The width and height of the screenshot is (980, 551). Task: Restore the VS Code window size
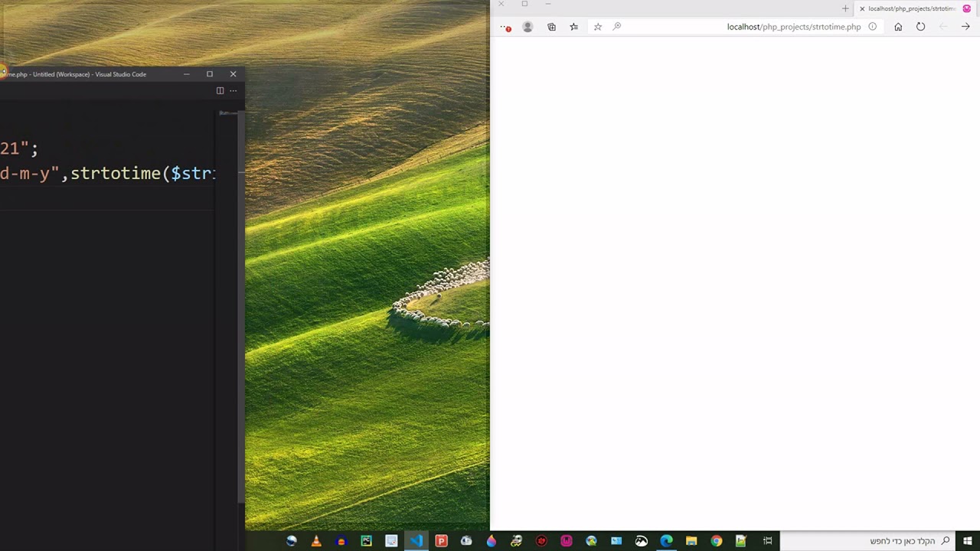(210, 74)
